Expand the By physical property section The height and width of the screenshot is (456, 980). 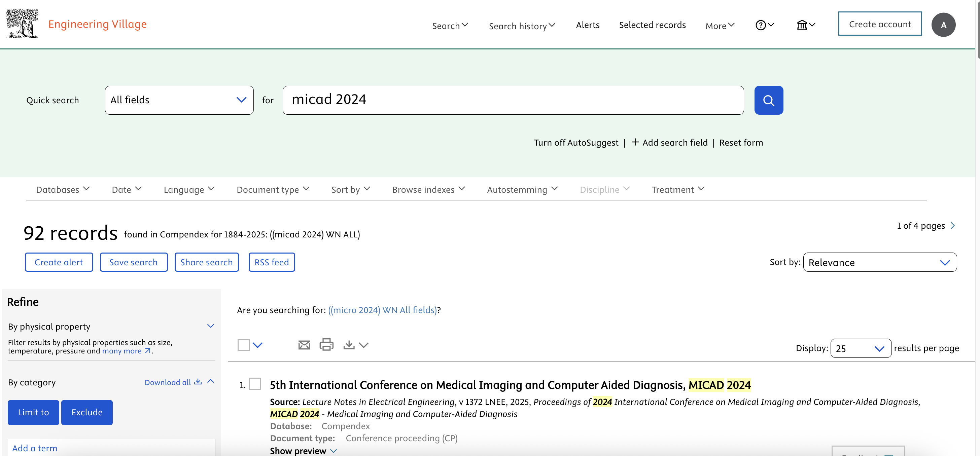(210, 326)
